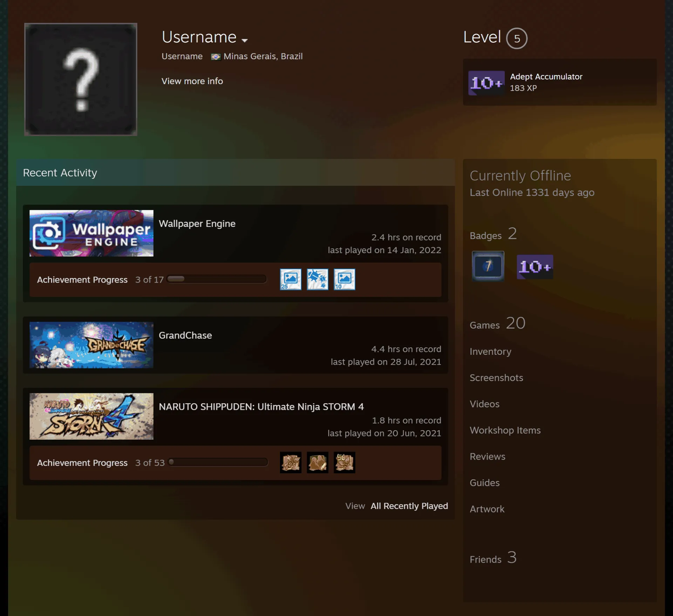Open the Friends 3 link
This screenshot has height=616, width=673.
(493, 558)
